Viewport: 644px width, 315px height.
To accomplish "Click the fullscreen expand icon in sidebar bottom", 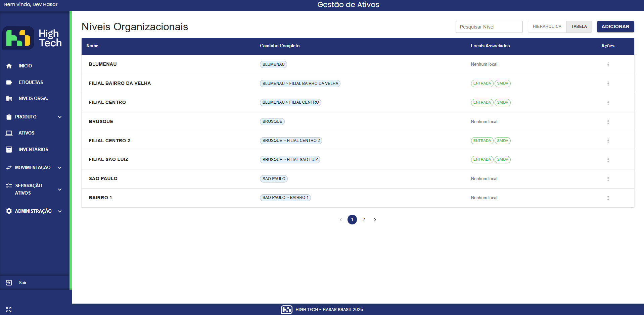I will [9, 310].
